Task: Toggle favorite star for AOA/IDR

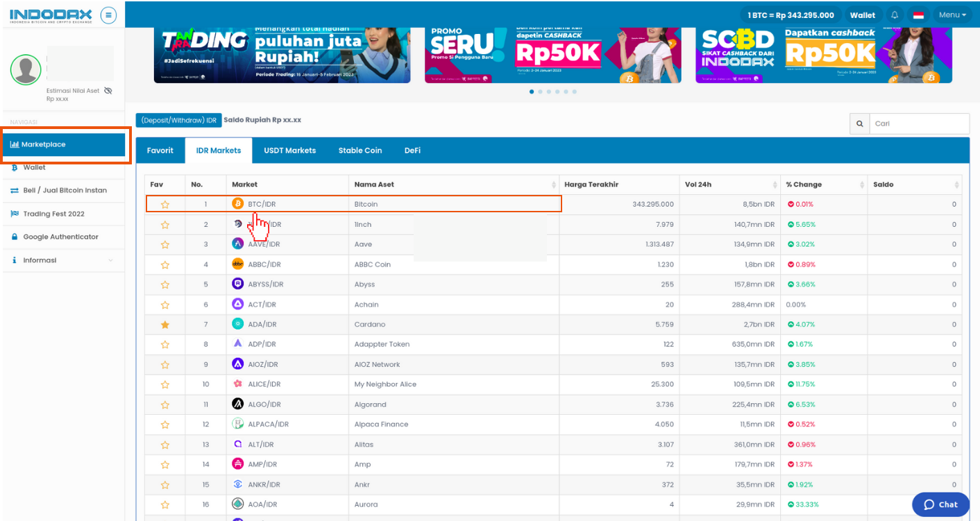Action: tap(165, 505)
